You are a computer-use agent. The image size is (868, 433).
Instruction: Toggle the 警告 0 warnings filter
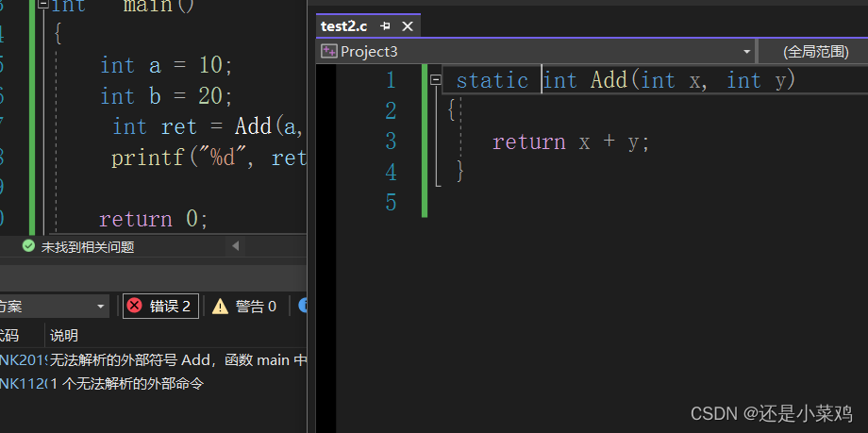tap(244, 307)
